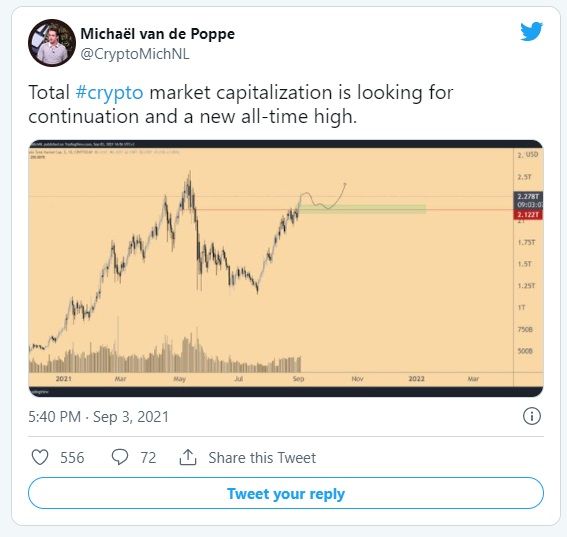
Task: Open the @CryptoMichNL handle
Action: [135, 54]
